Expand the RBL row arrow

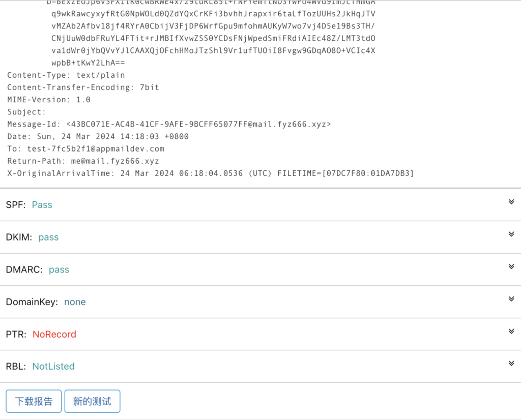[x=511, y=364]
